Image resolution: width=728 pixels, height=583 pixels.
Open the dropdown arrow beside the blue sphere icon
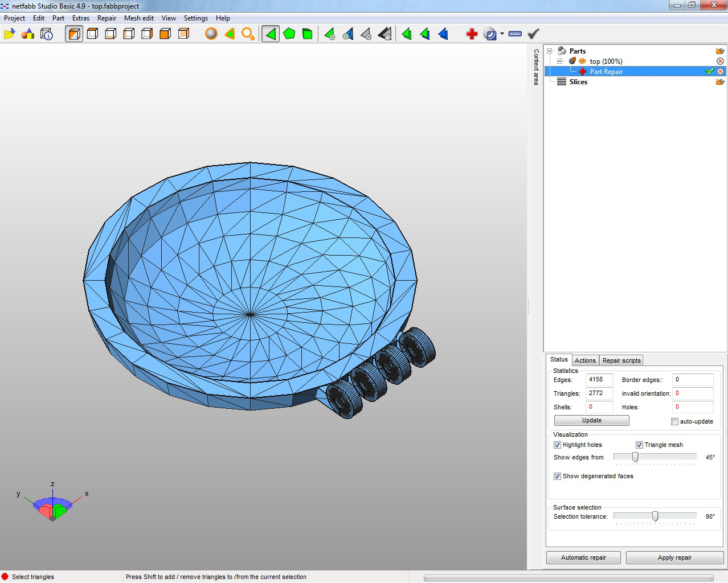[x=502, y=34]
